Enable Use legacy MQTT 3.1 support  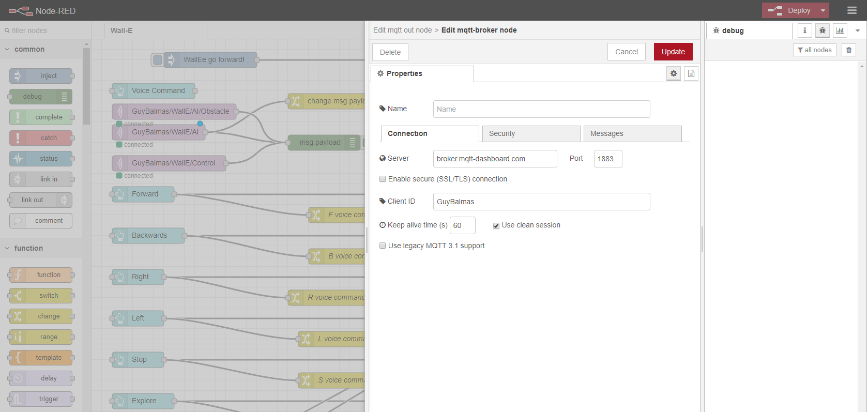(383, 246)
